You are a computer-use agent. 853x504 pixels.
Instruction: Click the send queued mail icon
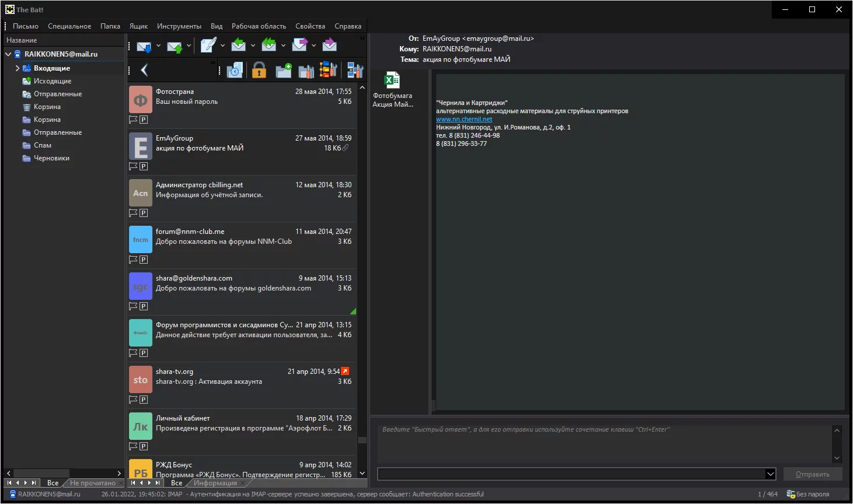pyautogui.click(x=175, y=46)
